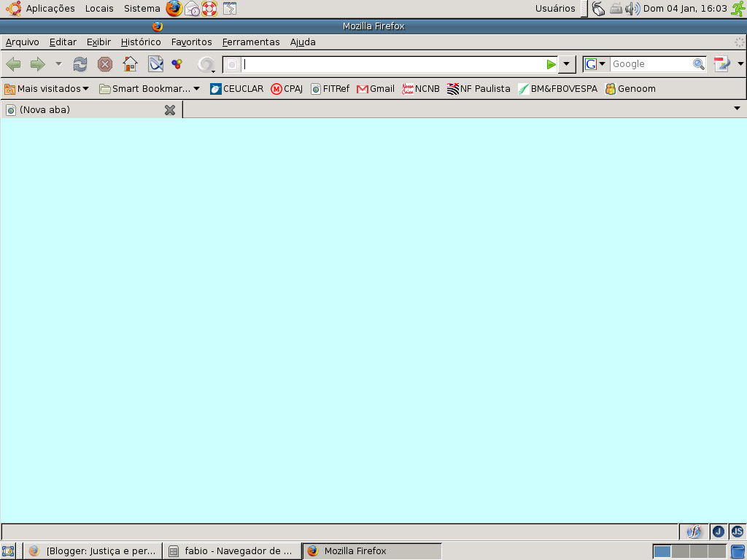Click into the Google search box
This screenshot has width=747, height=560.
651,64
